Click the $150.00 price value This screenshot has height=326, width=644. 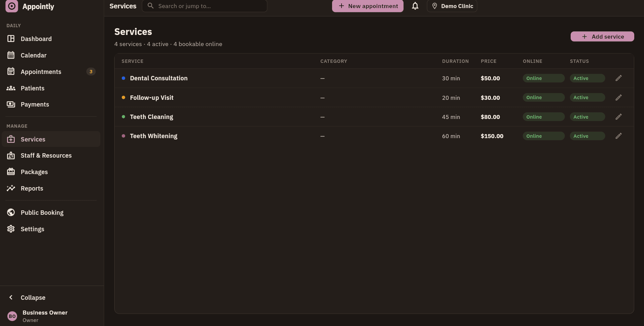(492, 136)
